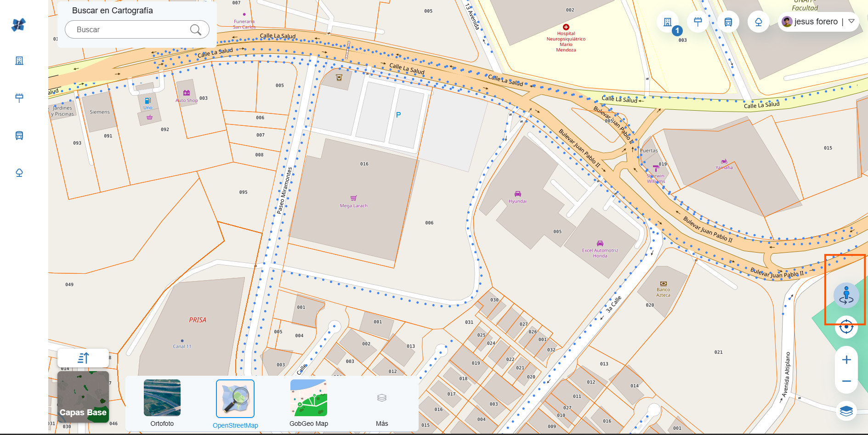This screenshot has height=435, width=868.
Task: Expand the jesus forero user menu
Action: tap(851, 22)
